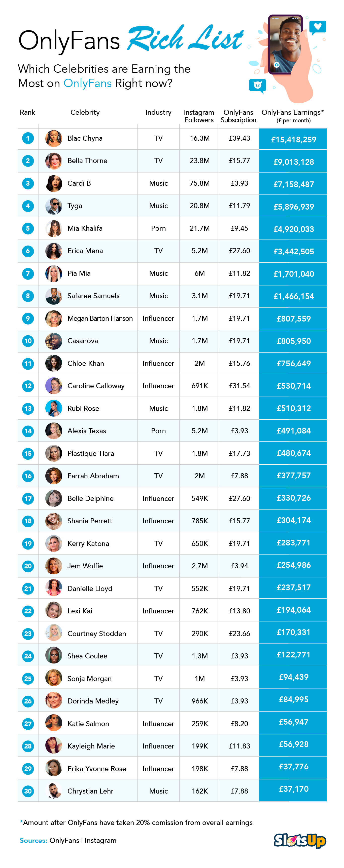Click the blue OnlyFans word in the subtitle
The width and height of the screenshot is (344, 868).
point(87,83)
